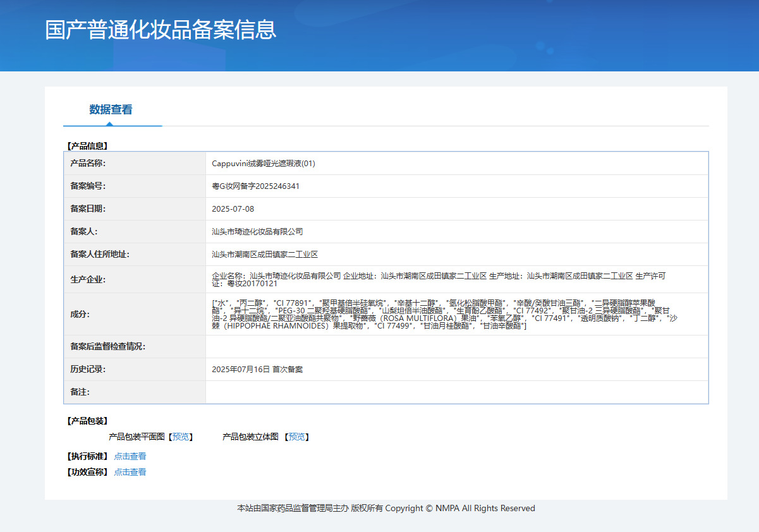Select registrant 汕头市琦迹化妆品有限公司 in 备案人 row

click(x=257, y=232)
